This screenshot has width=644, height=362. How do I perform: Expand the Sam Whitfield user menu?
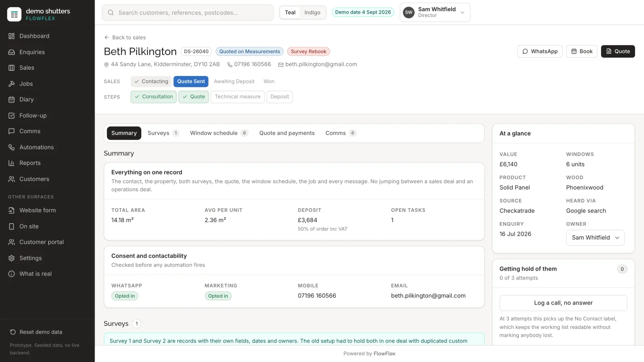435,12
